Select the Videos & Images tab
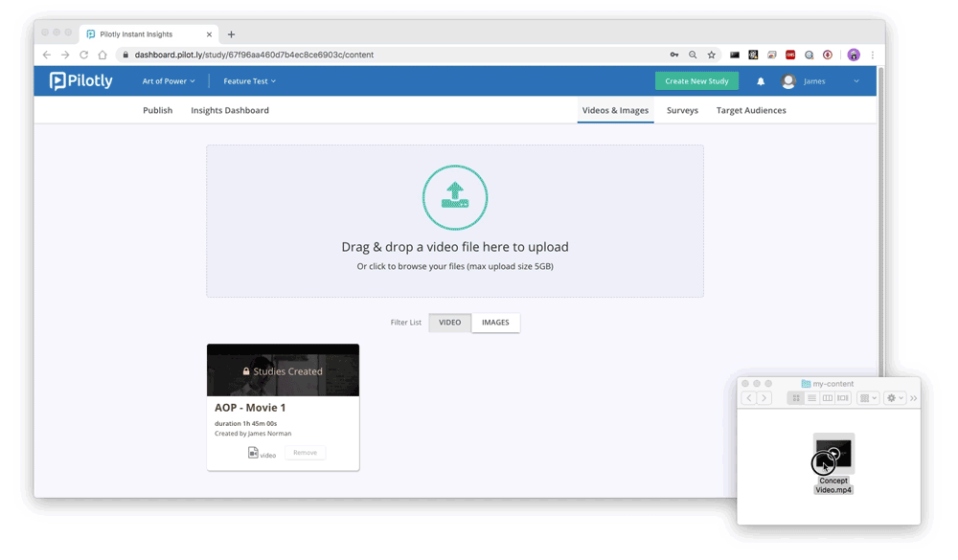This screenshot has width=958, height=560. pyautogui.click(x=615, y=110)
